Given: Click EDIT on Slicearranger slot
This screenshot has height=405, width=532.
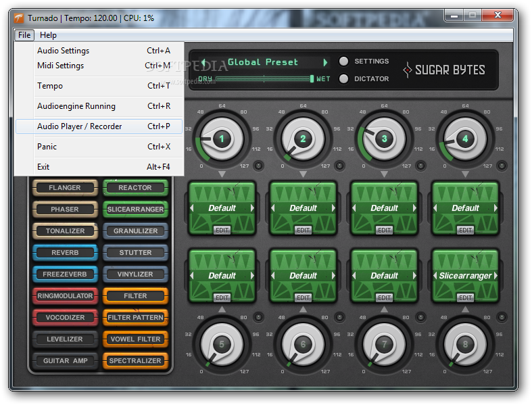Looking at the screenshot, I should [x=465, y=297].
